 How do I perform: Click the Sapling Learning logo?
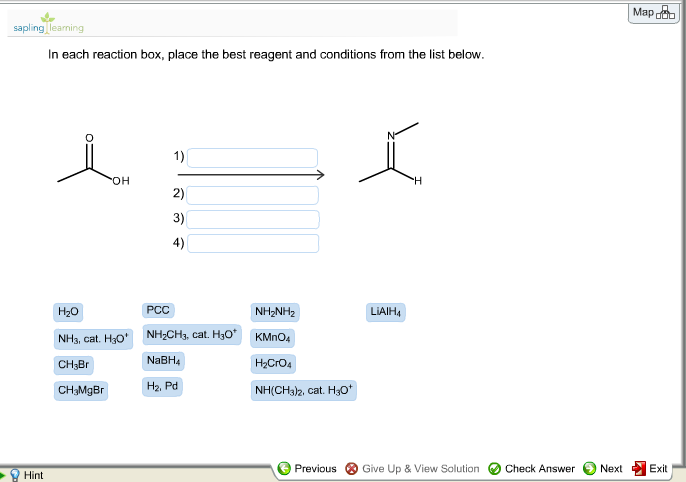pos(48,24)
